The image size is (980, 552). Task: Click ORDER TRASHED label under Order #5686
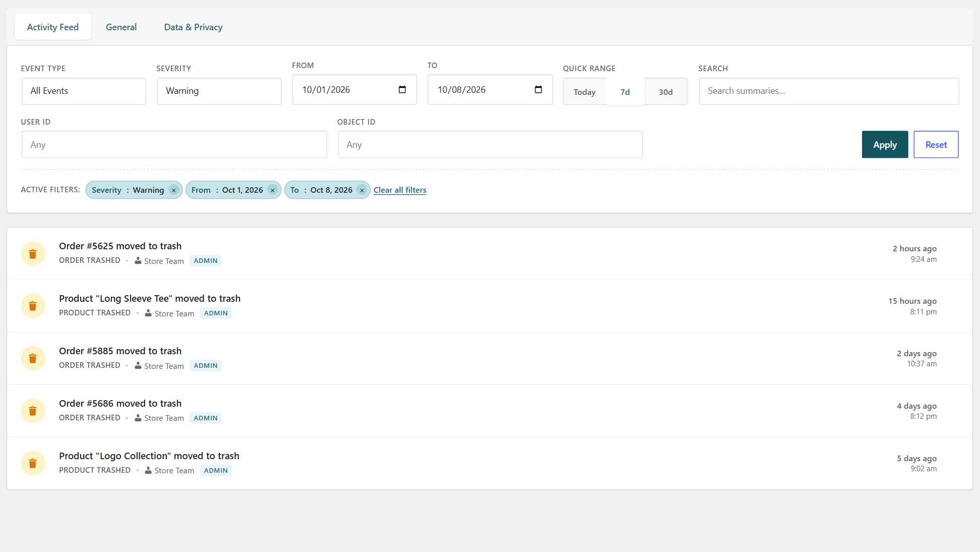pyautogui.click(x=90, y=418)
